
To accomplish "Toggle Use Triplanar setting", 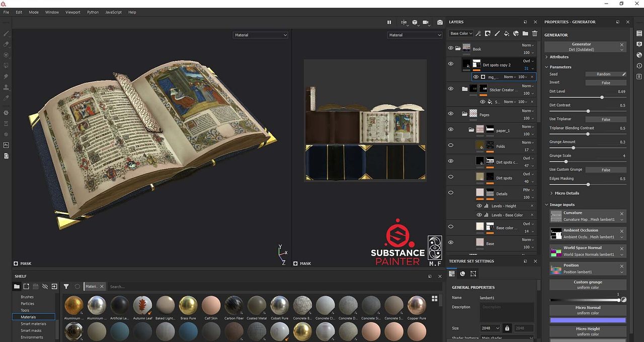I will 606,119.
